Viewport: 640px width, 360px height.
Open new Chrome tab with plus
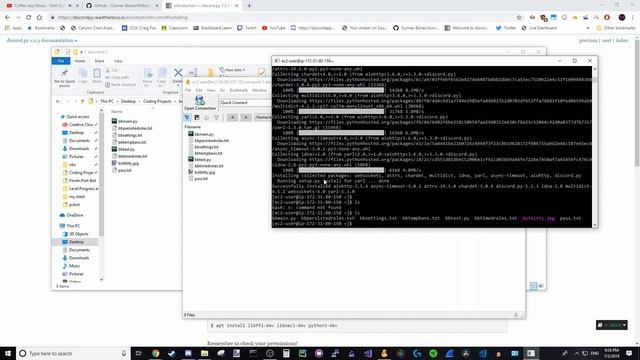point(249,6)
